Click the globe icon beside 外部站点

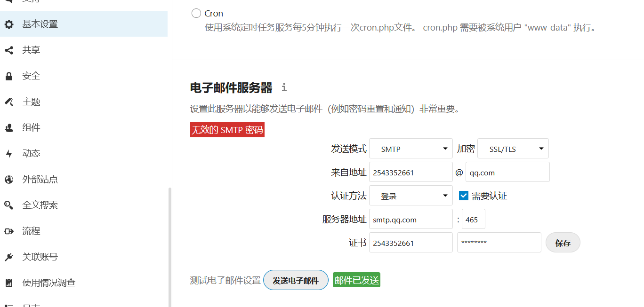coord(9,179)
